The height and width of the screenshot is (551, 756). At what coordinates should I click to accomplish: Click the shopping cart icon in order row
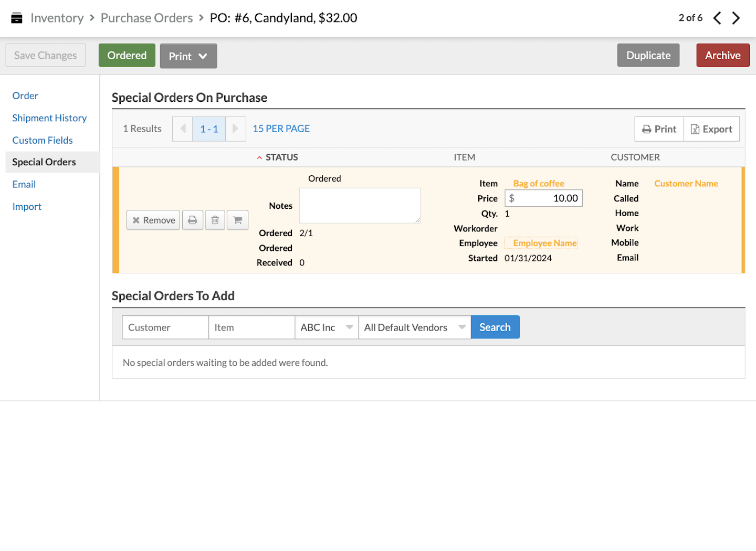(x=238, y=220)
